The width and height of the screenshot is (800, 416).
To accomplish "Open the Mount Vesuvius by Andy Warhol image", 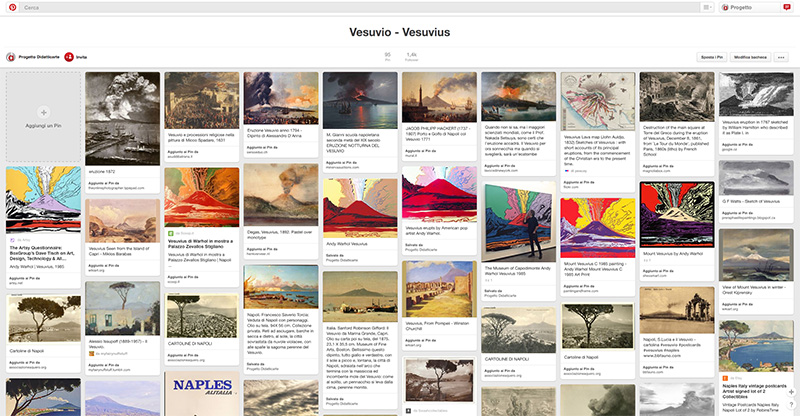I will 677,214.
